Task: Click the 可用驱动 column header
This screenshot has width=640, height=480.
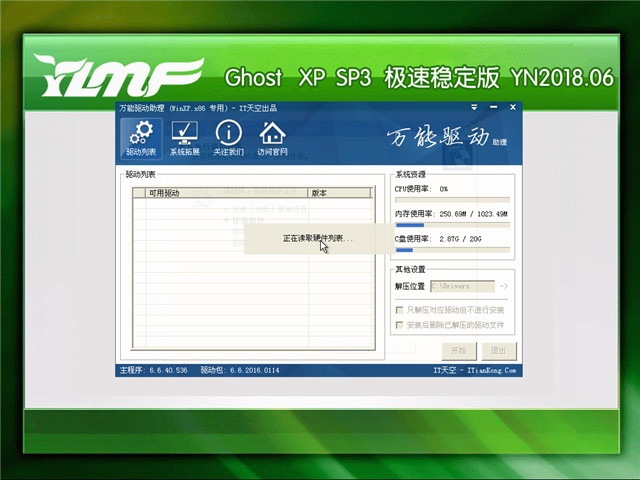Action: 227,193
